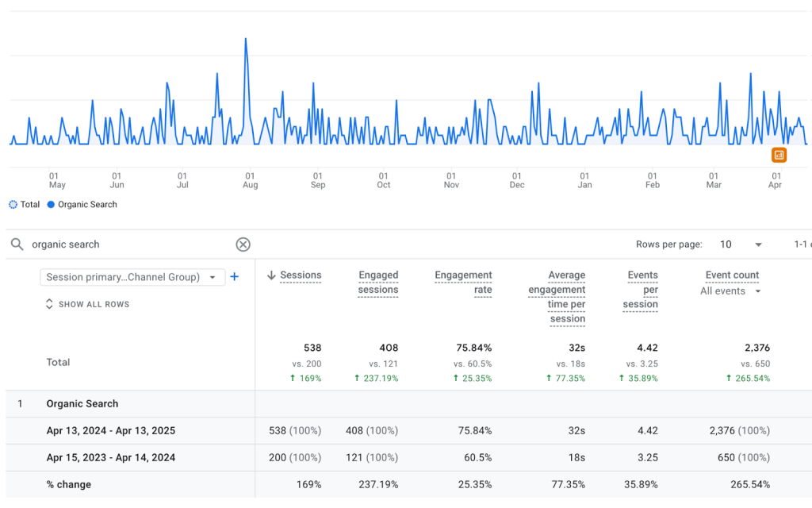The image size is (812, 508).
Task: Sort by Average engagement time per session
Action: tap(557, 297)
